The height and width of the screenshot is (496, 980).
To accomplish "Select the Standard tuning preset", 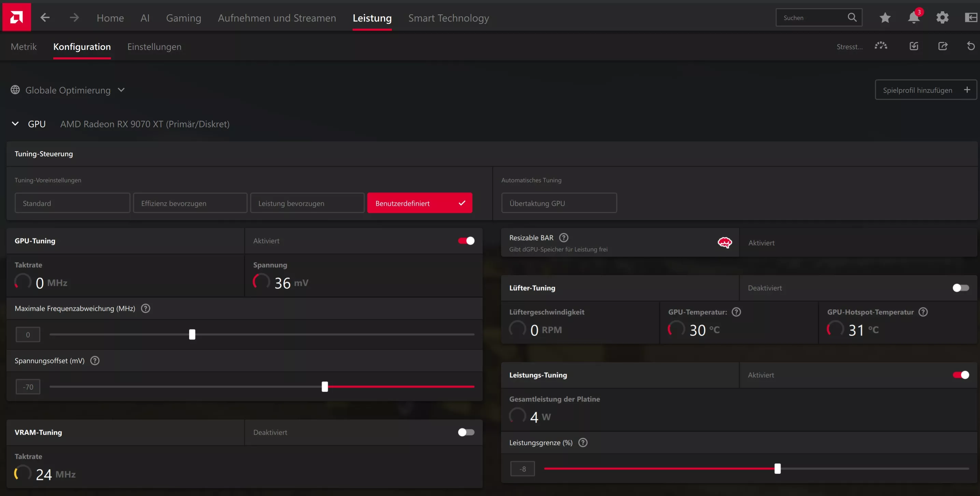I will pyautogui.click(x=72, y=203).
